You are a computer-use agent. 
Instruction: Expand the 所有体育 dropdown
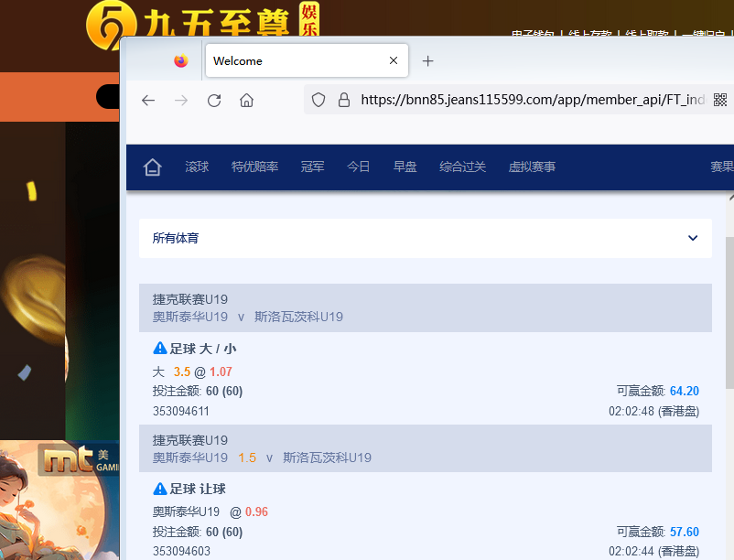693,238
